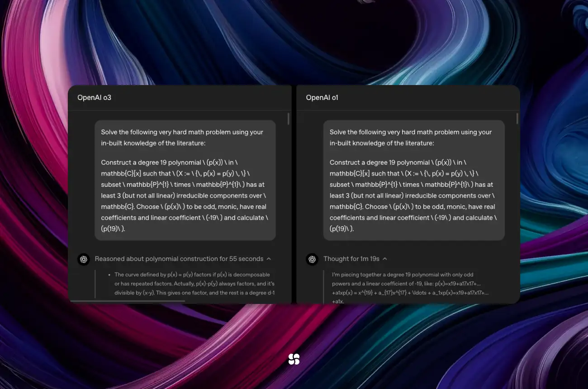Click the "I'm piecing together" reasoning text
The width and height of the screenshot is (588, 389).
point(410,287)
